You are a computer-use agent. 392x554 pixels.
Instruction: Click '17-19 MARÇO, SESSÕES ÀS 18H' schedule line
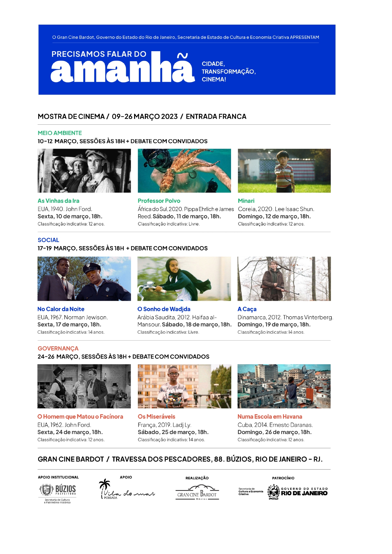pos(81,248)
